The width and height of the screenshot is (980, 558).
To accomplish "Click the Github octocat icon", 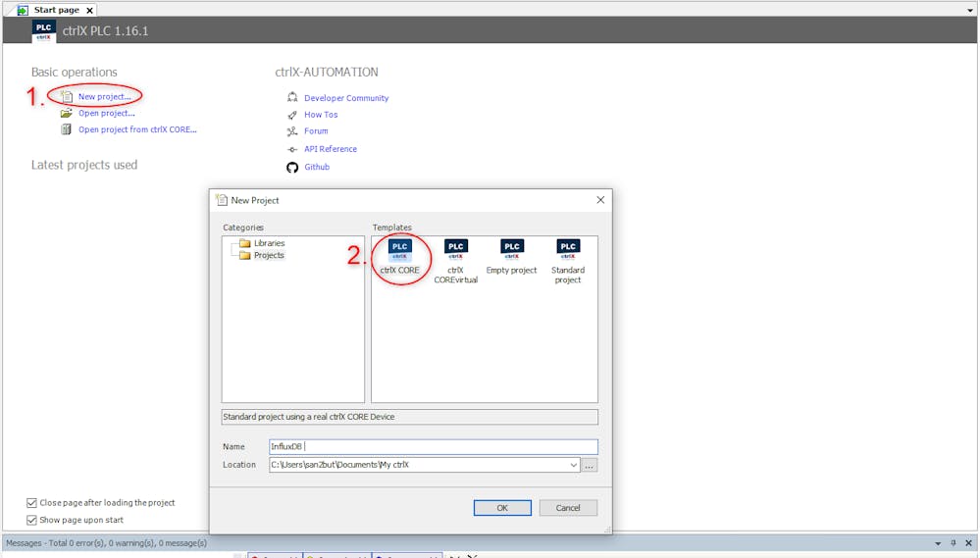I will (x=292, y=168).
